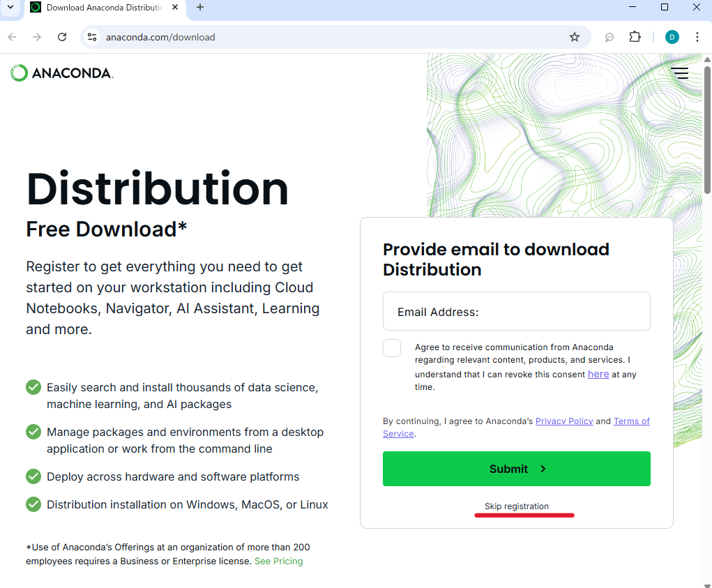Reload the Anaconda download page
Image resolution: width=712 pixels, height=588 pixels.
point(62,37)
